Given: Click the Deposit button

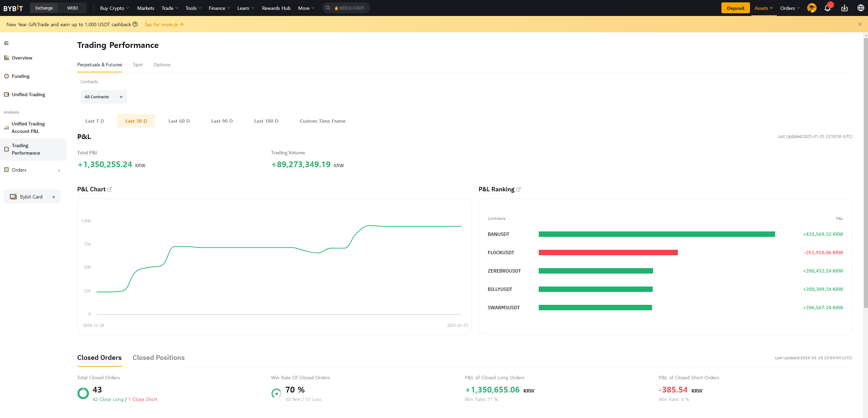Looking at the screenshot, I should pos(736,8).
